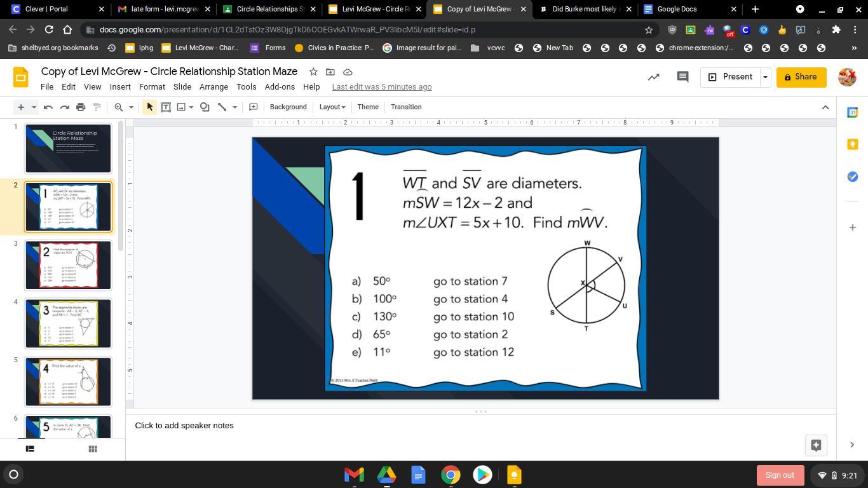Open the Layout dropdown
This screenshot has height=488, width=868.
pos(332,107)
